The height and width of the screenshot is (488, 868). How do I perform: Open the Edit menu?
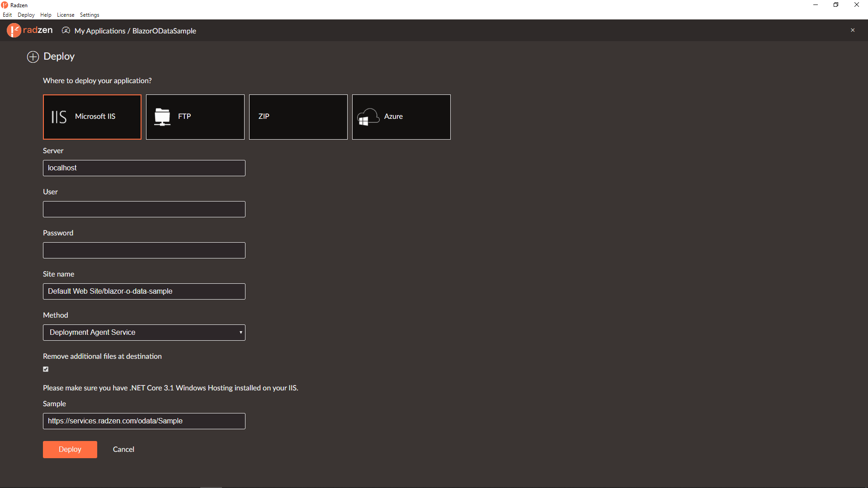tap(7, 15)
